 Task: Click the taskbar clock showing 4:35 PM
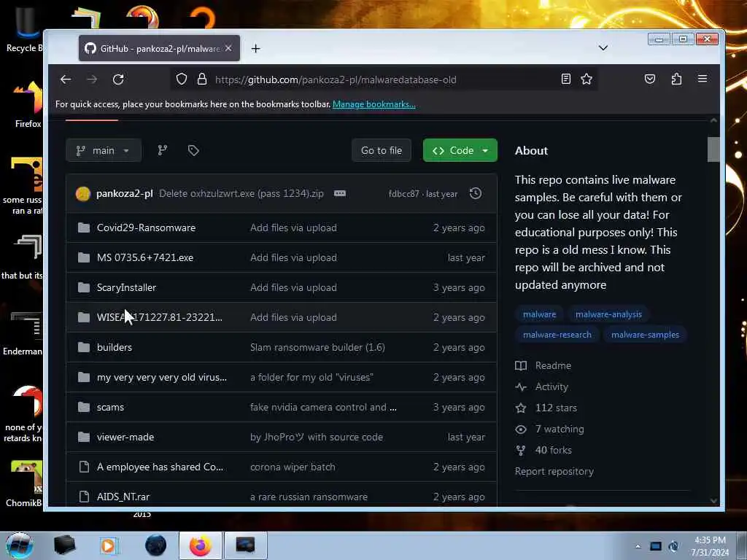coord(710,546)
